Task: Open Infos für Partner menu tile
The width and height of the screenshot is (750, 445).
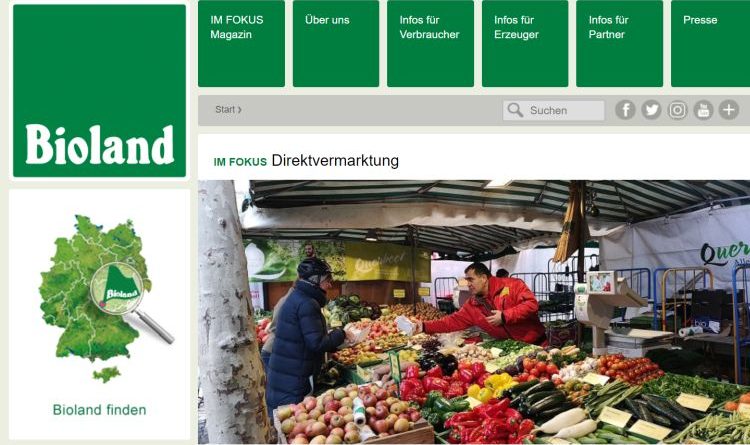Action: tap(619, 44)
